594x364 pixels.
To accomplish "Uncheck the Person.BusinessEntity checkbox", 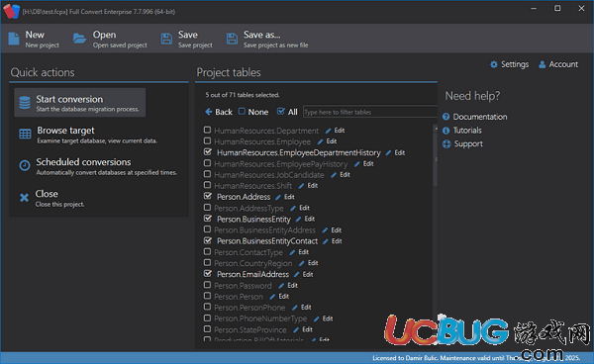I will tap(207, 219).
